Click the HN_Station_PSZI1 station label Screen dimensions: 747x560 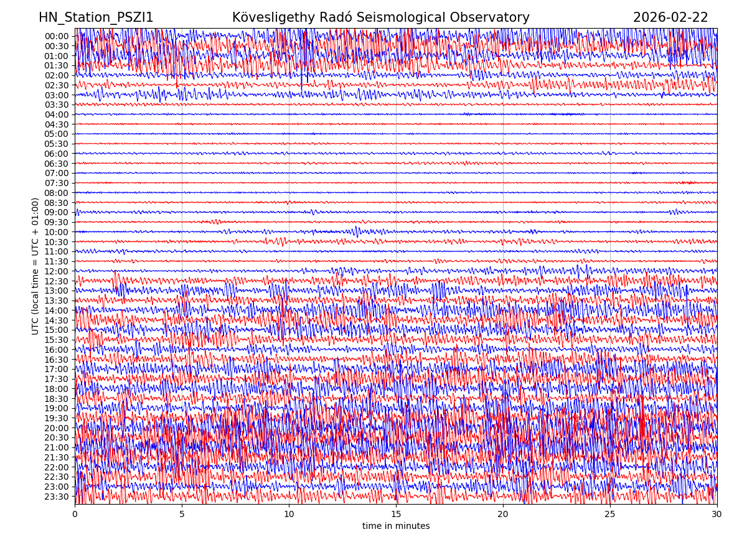(96, 17)
